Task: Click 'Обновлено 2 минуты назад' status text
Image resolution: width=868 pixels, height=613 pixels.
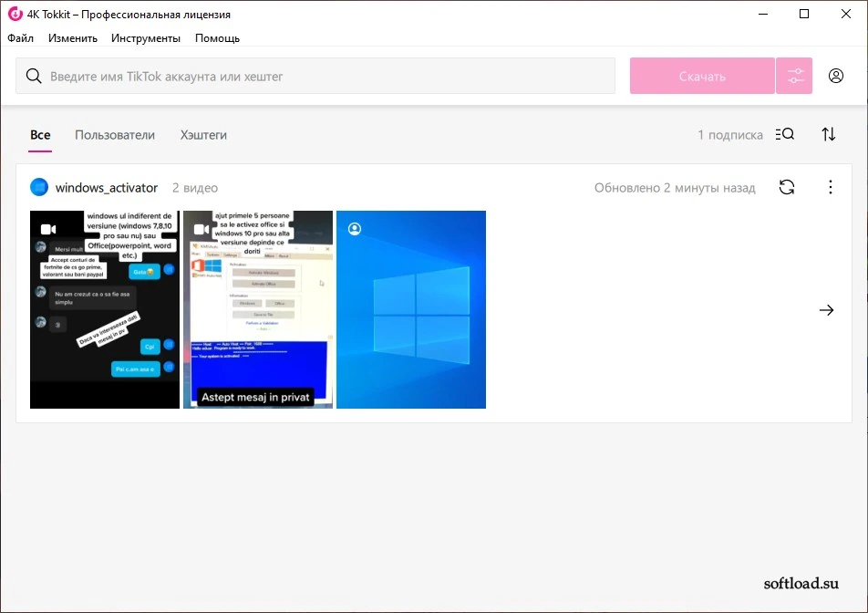Action: (x=675, y=188)
